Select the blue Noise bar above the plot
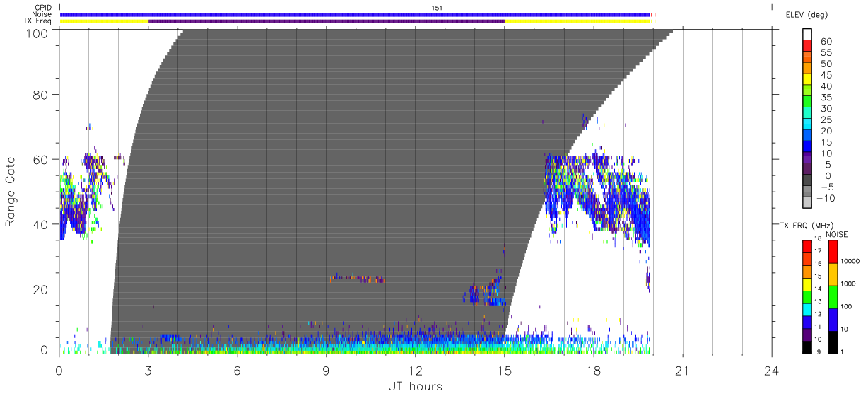The image size is (868, 401). 356,14
